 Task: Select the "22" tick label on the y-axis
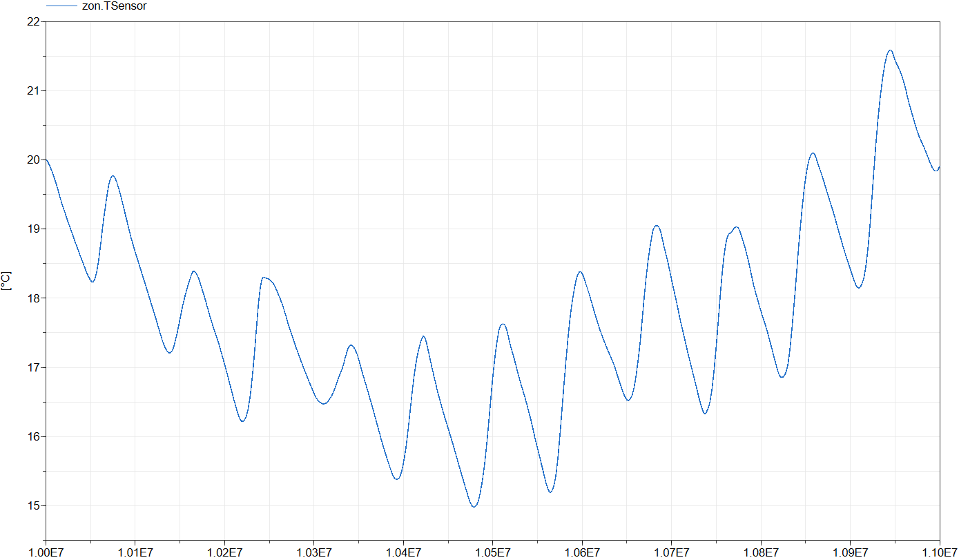click(33, 21)
